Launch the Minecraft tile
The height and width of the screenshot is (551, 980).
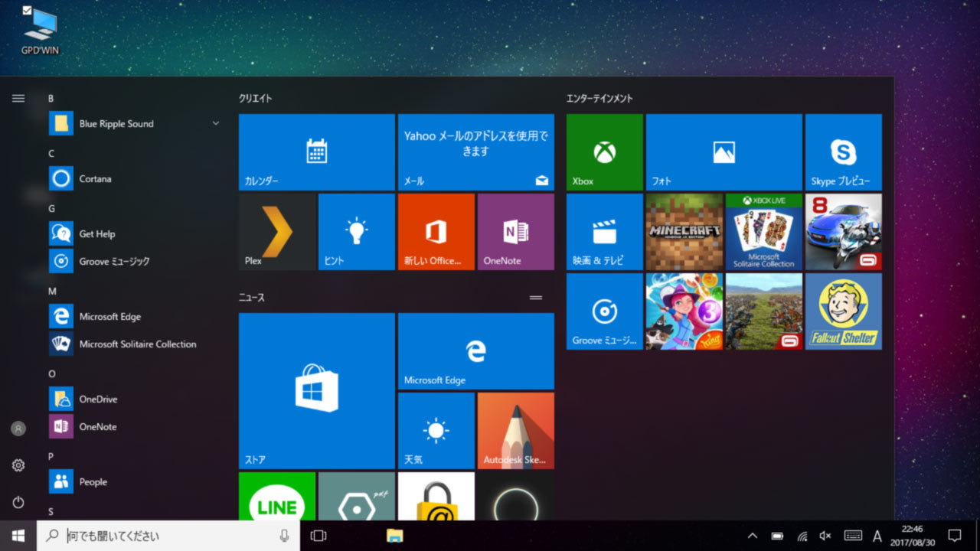[x=684, y=232]
